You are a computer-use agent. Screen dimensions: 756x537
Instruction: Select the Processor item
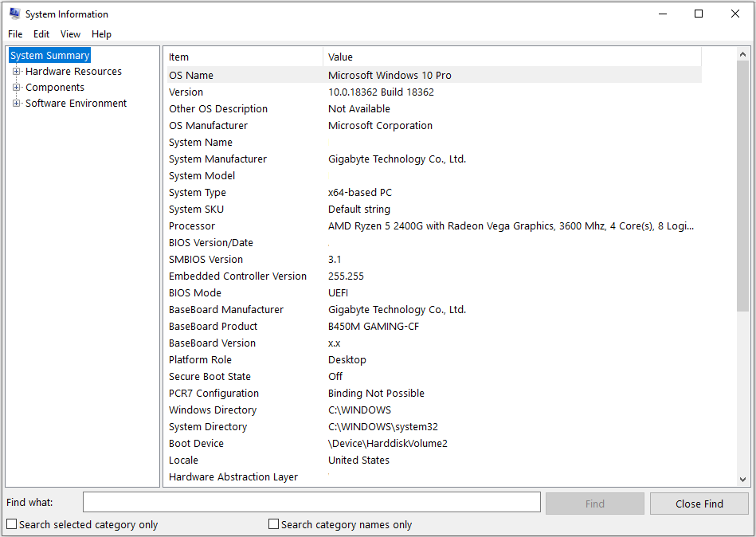tap(192, 226)
